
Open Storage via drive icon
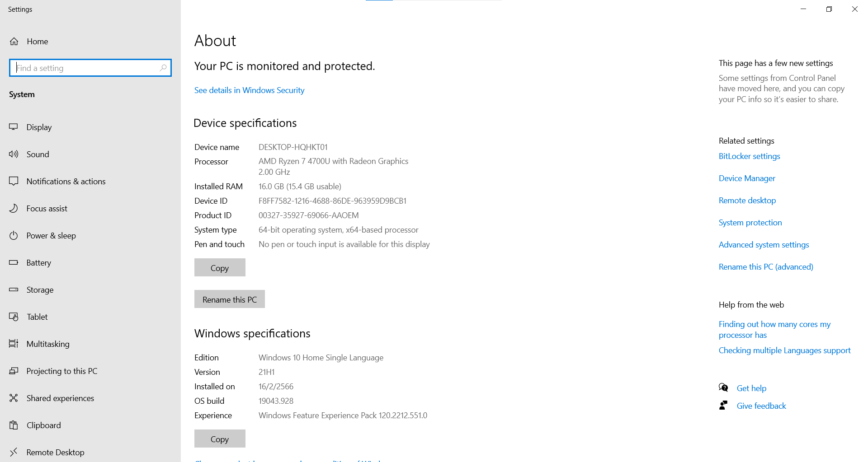coord(14,289)
